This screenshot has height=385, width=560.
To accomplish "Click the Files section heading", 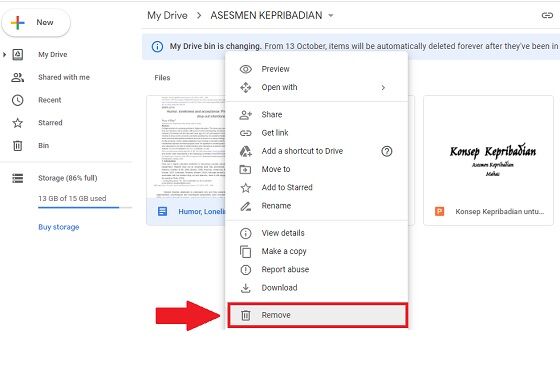I will [x=162, y=78].
